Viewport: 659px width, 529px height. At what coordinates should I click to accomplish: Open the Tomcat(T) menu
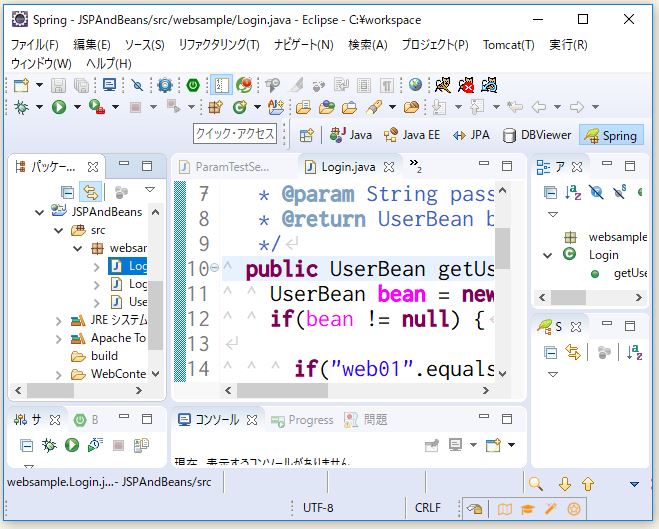[x=509, y=45]
